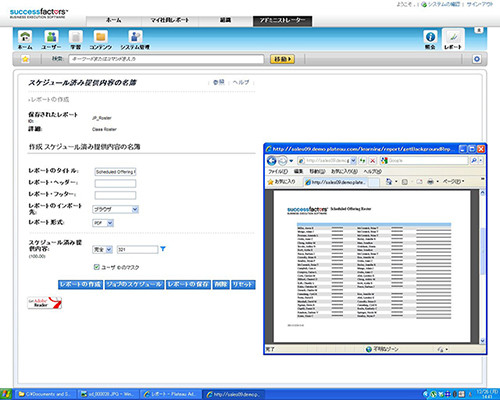The width and height of the screenshot is (500, 400).
Task: Click the ヘルプ link in the page header
Action: pyautogui.click(x=241, y=82)
